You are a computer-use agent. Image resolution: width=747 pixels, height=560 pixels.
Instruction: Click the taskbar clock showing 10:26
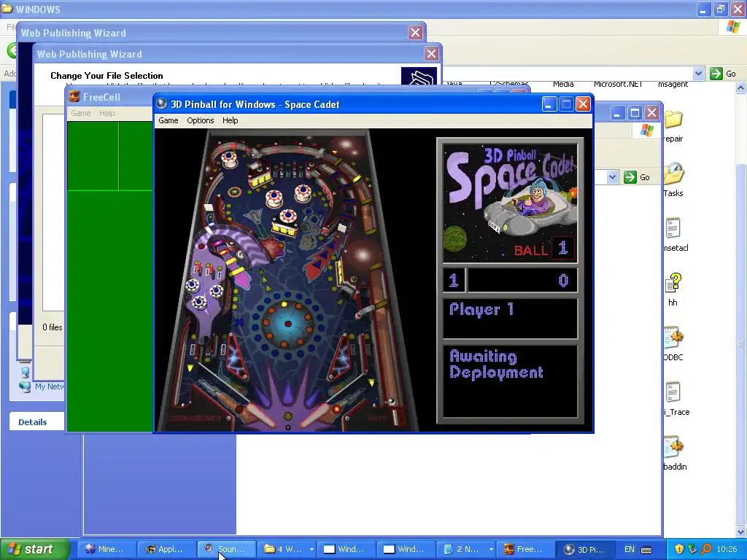(x=727, y=549)
